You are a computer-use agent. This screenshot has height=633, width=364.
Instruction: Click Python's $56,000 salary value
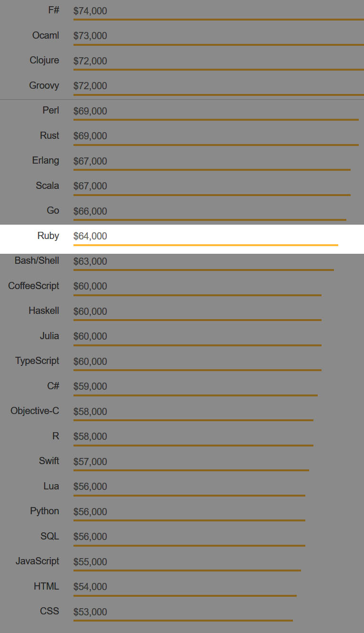90,512
